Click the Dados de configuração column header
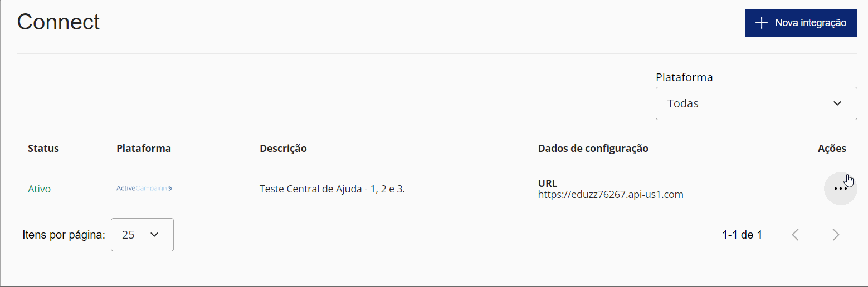Viewport: 868px width, 287px height. coord(593,149)
